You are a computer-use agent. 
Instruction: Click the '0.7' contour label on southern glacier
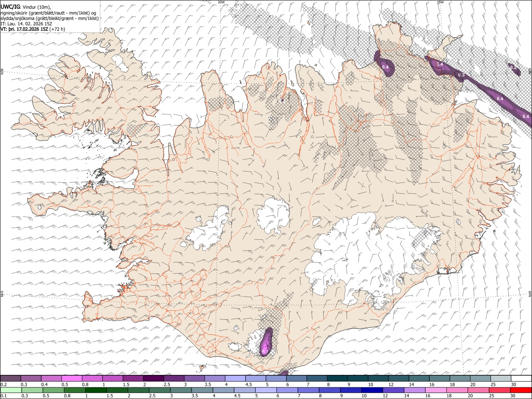[264, 352]
